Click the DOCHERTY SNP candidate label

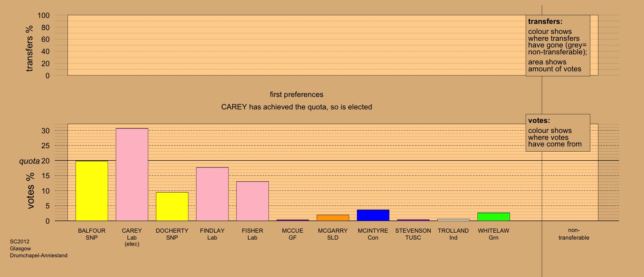click(x=172, y=234)
